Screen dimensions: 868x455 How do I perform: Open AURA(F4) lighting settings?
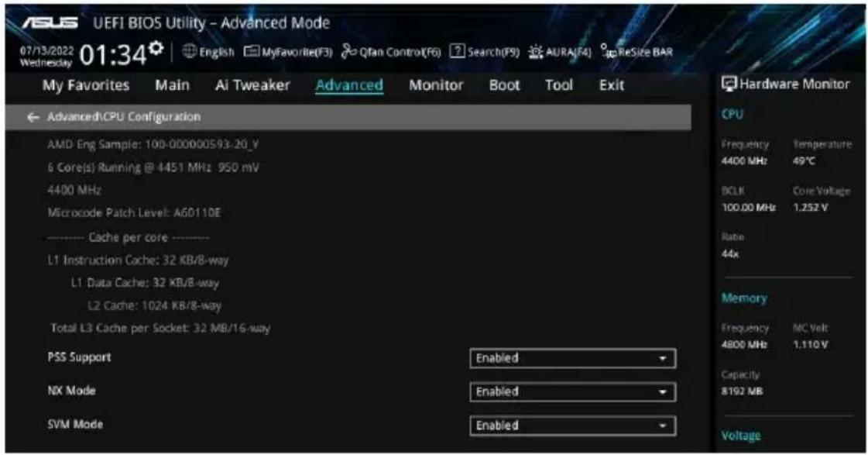tap(560, 52)
